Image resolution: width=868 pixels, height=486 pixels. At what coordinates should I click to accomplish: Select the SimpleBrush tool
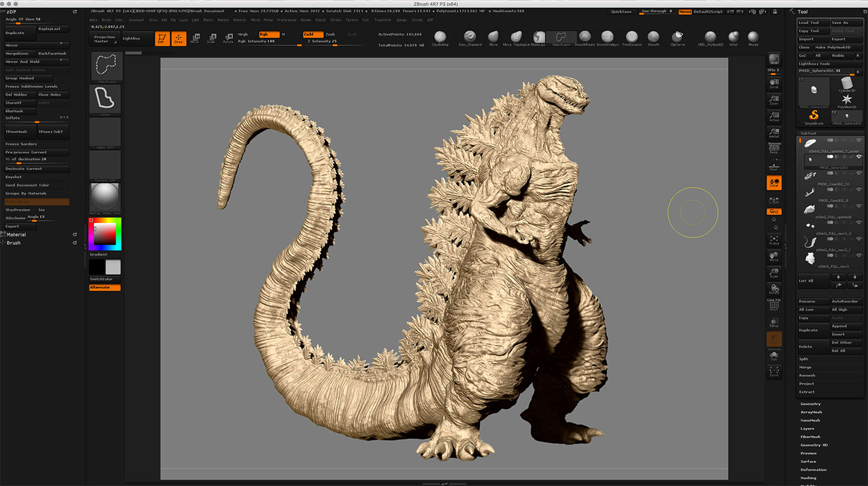[x=814, y=118]
